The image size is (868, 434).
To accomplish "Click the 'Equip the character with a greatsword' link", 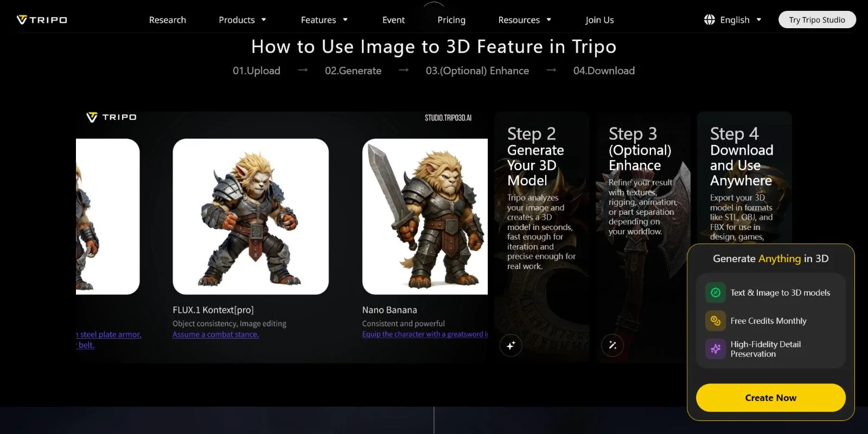I will pos(425,334).
